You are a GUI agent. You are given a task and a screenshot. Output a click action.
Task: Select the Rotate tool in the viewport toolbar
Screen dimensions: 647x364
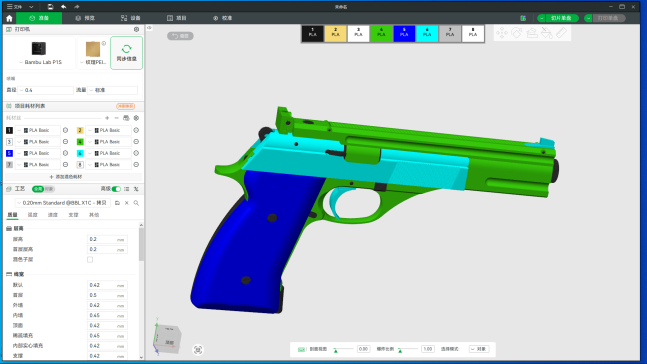[517, 33]
